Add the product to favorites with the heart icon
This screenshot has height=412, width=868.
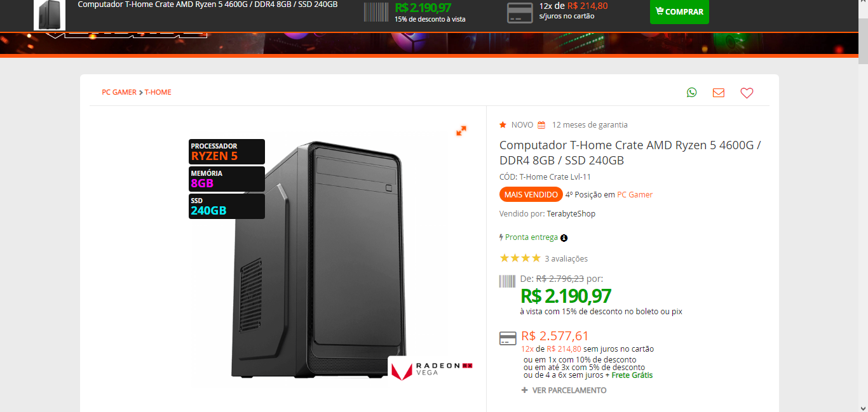click(747, 93)
